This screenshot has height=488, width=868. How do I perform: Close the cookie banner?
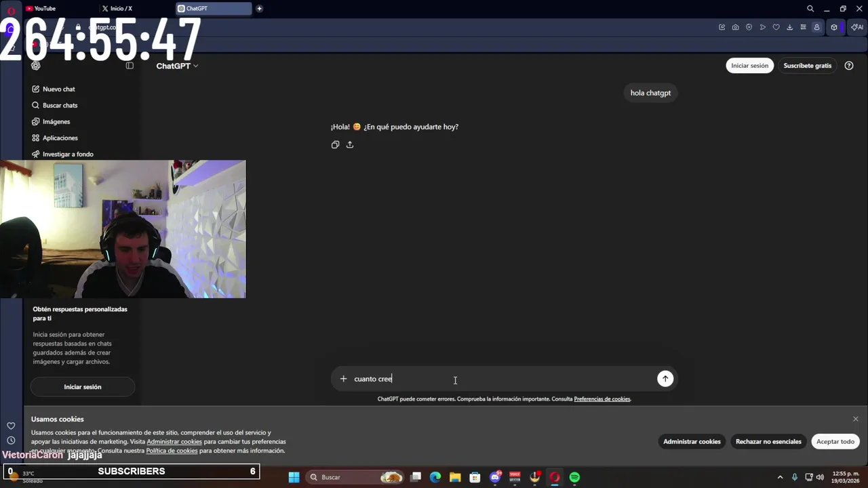(x=856, y=419)
